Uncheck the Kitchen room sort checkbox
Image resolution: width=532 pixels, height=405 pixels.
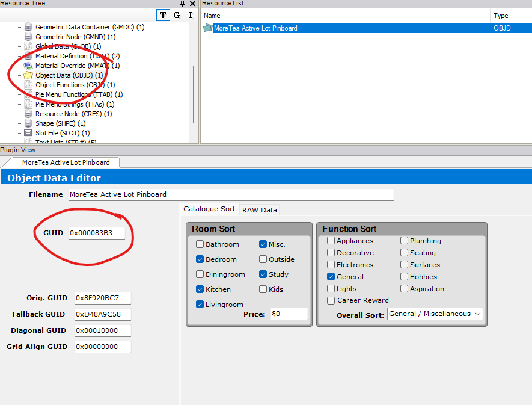tap(201, 289)
